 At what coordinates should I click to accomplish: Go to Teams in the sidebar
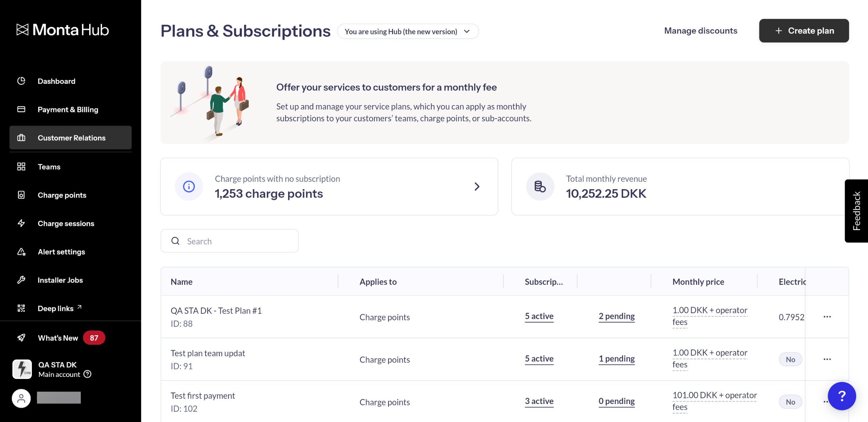tap(49, 167)
